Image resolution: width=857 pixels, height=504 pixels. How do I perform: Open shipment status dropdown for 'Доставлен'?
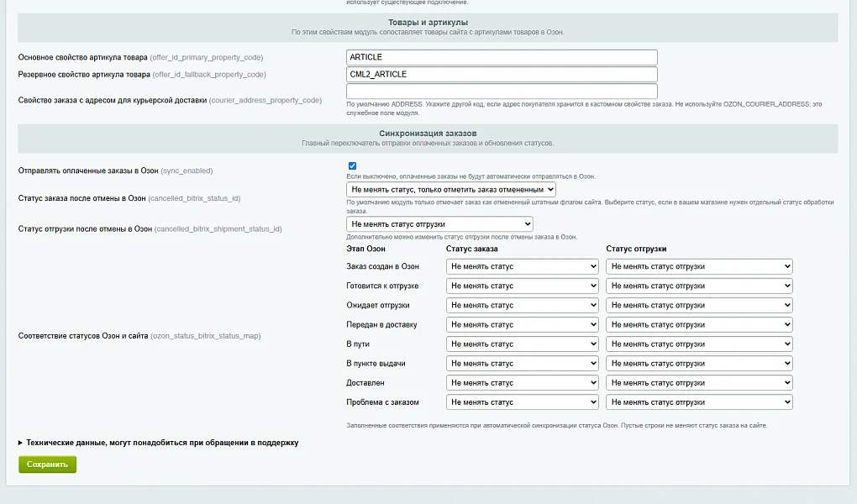pyautogui.click(x=699, y=383)
